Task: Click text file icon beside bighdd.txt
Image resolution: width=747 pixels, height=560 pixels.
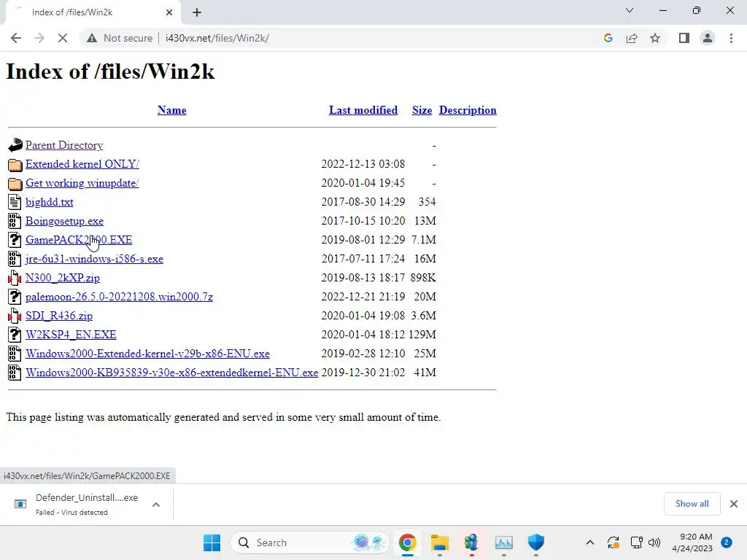Action: click(15, 202)
